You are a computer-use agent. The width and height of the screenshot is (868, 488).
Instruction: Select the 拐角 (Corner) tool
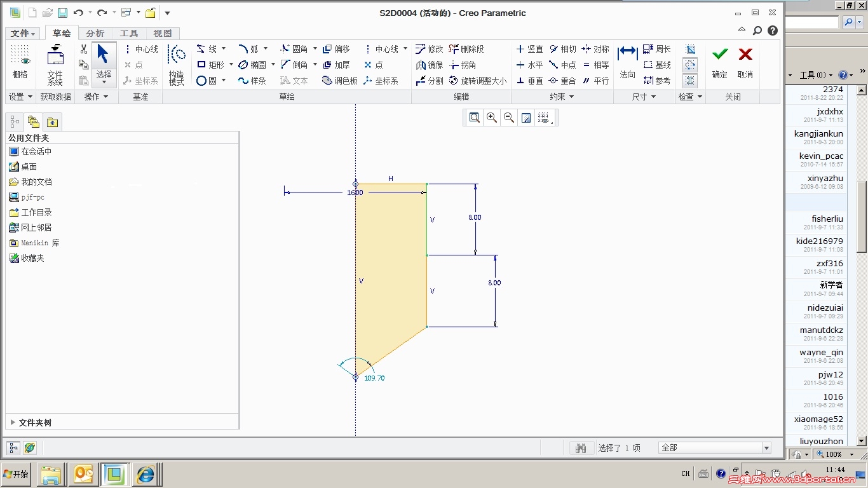click(463, 65)
